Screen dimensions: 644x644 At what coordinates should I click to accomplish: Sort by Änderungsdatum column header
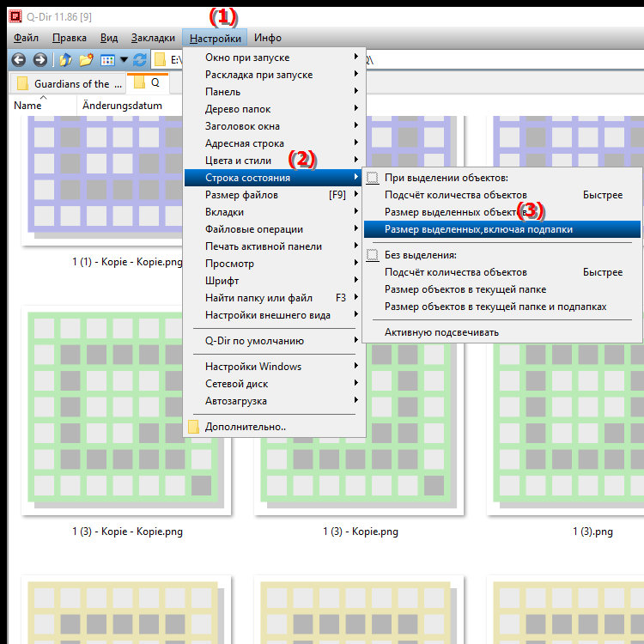tap(130, 106)
